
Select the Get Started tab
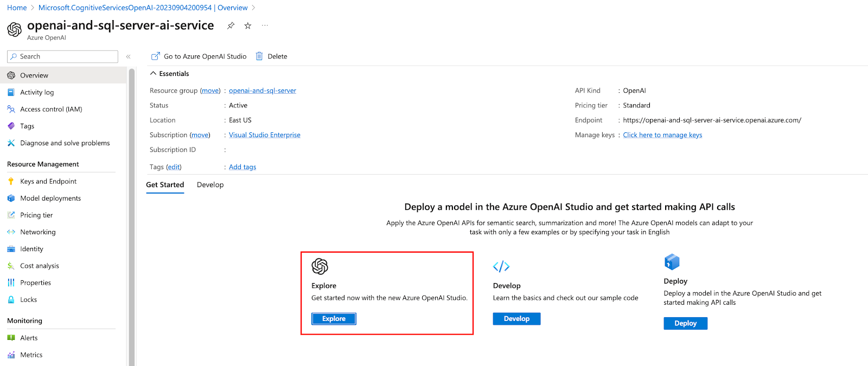coord(165,185)
